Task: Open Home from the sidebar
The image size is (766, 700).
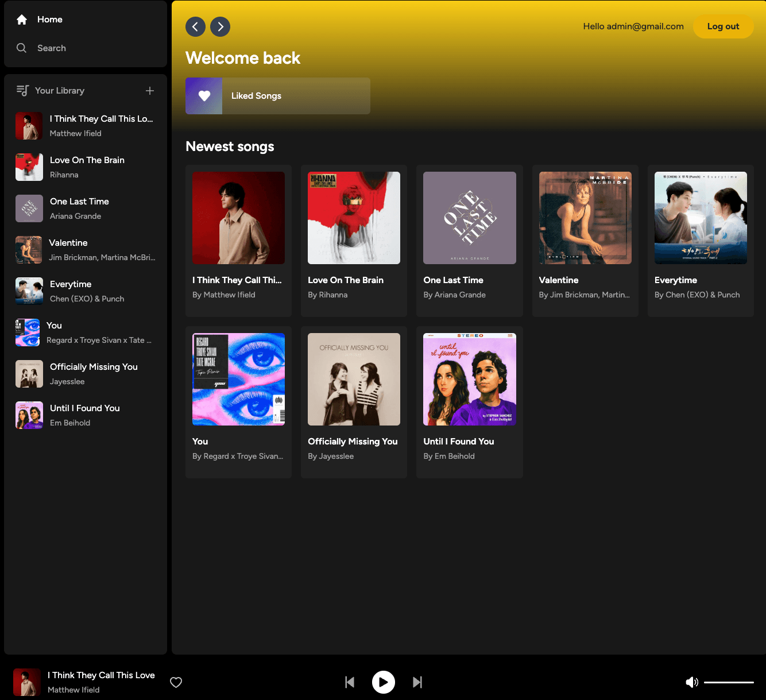Action: [x=49, y=19]
